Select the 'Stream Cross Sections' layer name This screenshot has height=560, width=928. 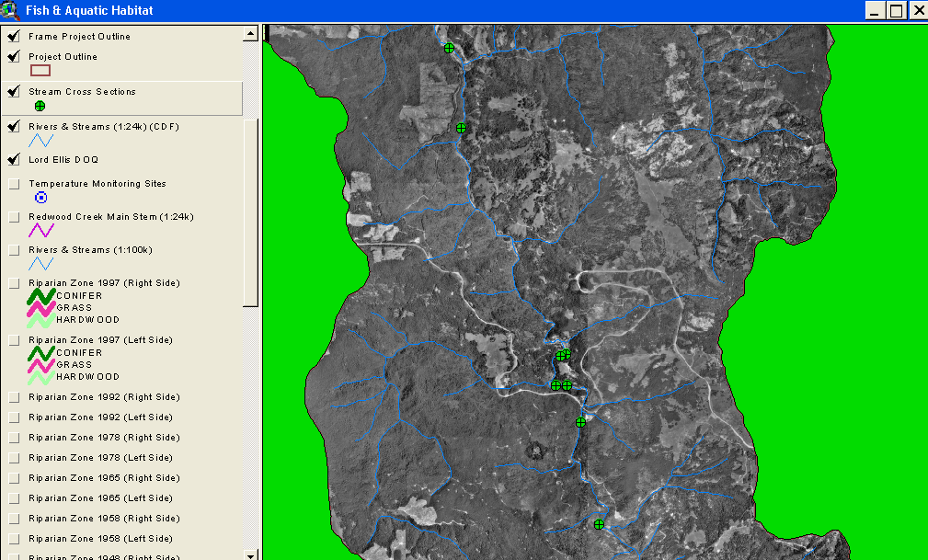[x=82, y=91]
